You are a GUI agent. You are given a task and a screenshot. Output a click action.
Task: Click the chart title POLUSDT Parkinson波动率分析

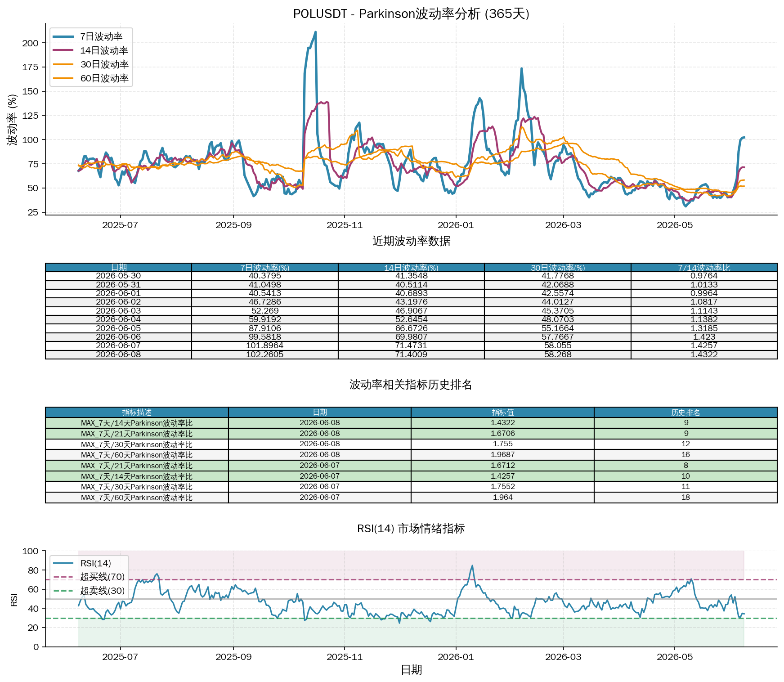pyautogui.click(x=411, y=14)
